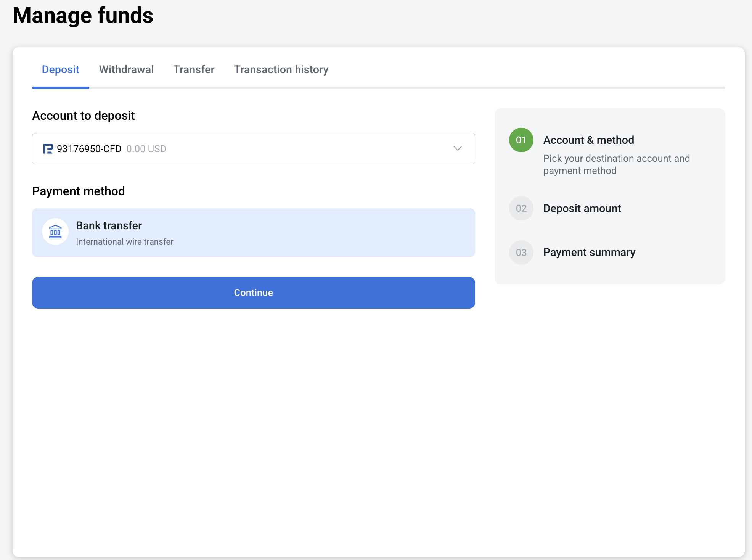Click the Account & method step title

coord(588,140)
